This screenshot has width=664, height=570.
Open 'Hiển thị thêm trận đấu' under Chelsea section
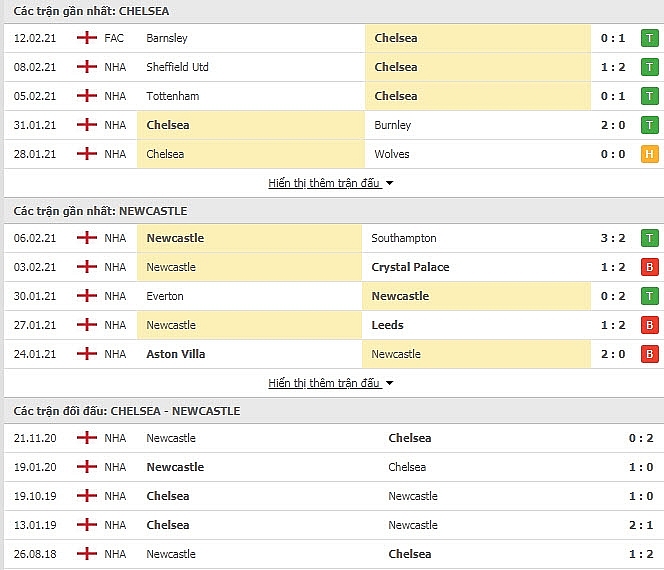[x=324, y=183]
